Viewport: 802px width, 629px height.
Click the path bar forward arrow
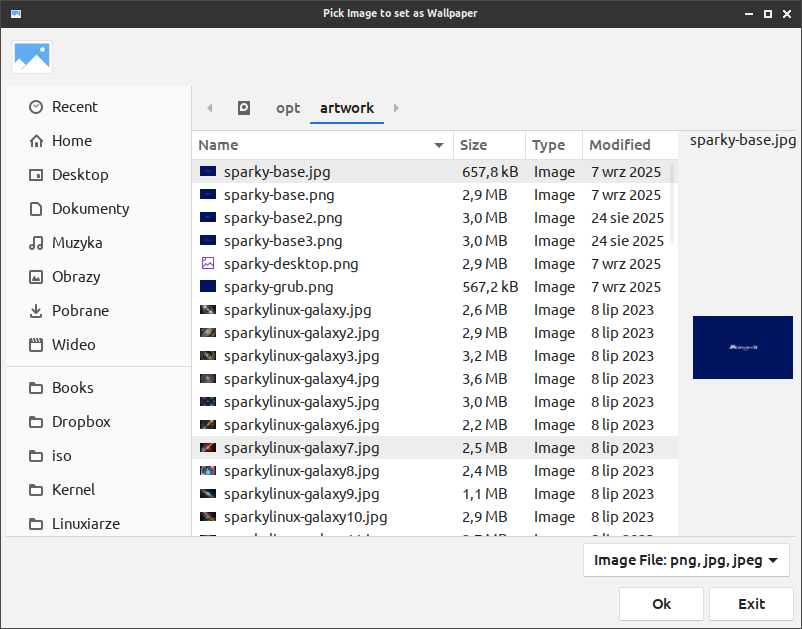click(397, 108)
